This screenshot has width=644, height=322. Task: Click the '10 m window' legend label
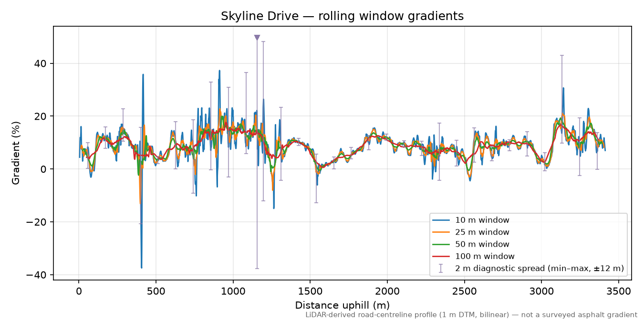[482, 220]
